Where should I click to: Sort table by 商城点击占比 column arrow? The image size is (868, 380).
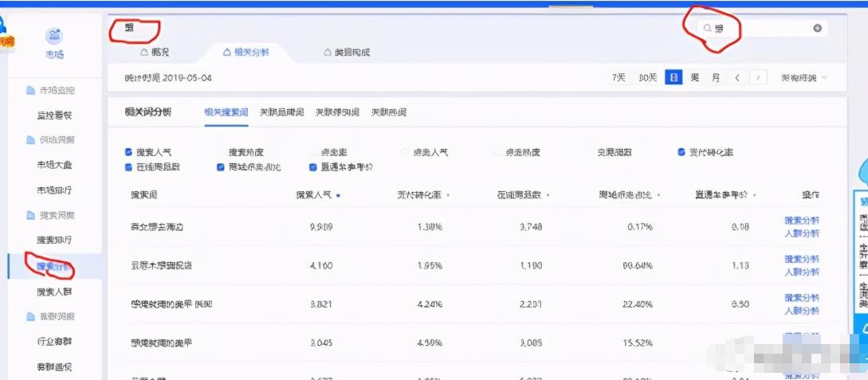[660, 195]
